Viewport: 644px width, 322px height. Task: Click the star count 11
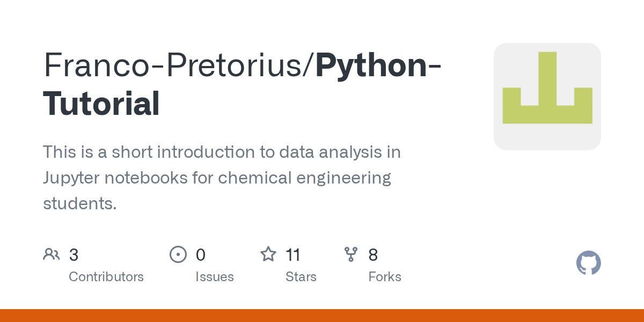(293, 255)
